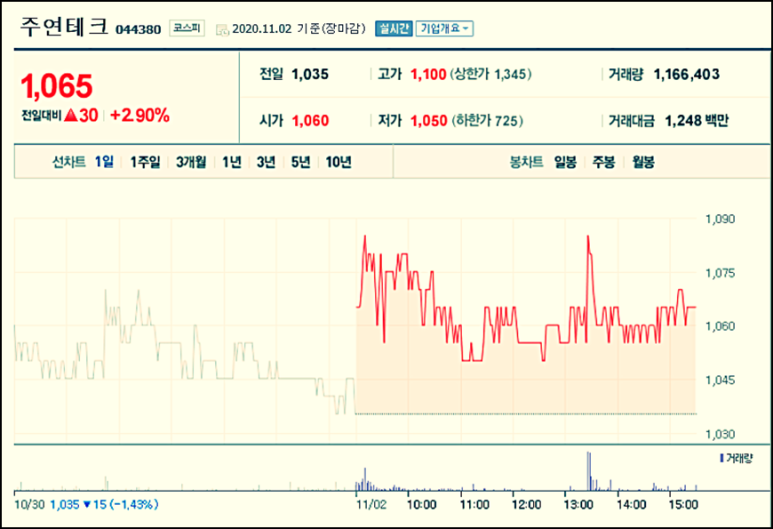Select the 5년 line chart tab
This screenshot has width=773, height=529.
pos(300,162)
